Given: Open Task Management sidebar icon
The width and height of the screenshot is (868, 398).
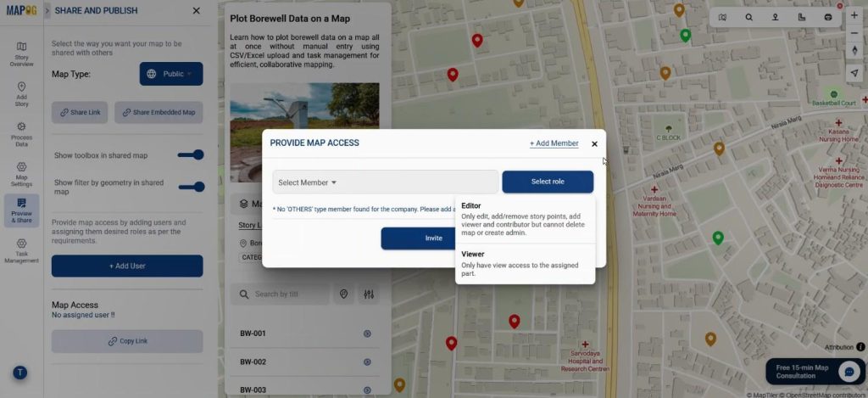Looking at the screenshot, I should coord(21,251).
